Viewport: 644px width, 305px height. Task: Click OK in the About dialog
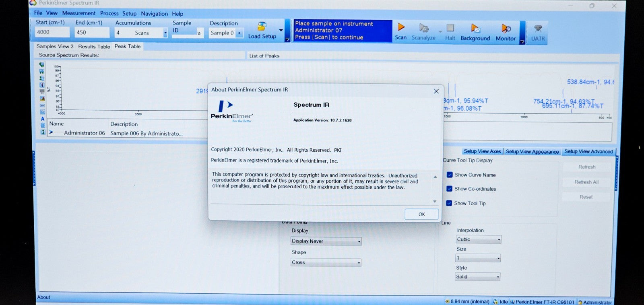[x=421, y=214]
